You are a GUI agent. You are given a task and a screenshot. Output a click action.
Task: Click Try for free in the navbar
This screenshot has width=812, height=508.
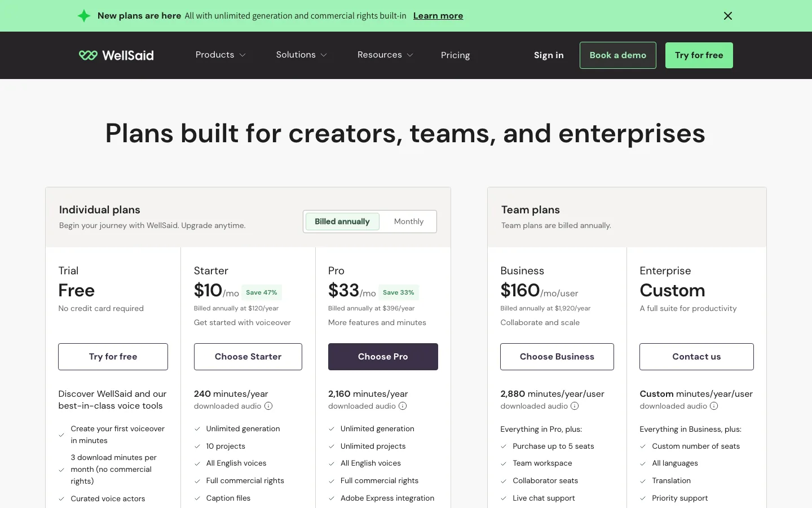[699, 55]
